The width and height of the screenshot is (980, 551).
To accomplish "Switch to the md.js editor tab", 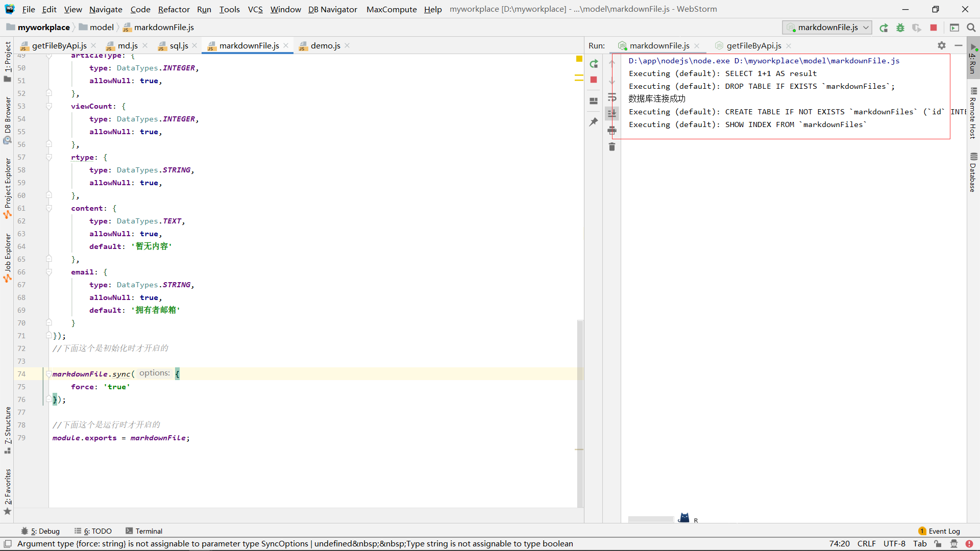I will tap(128, 46).
